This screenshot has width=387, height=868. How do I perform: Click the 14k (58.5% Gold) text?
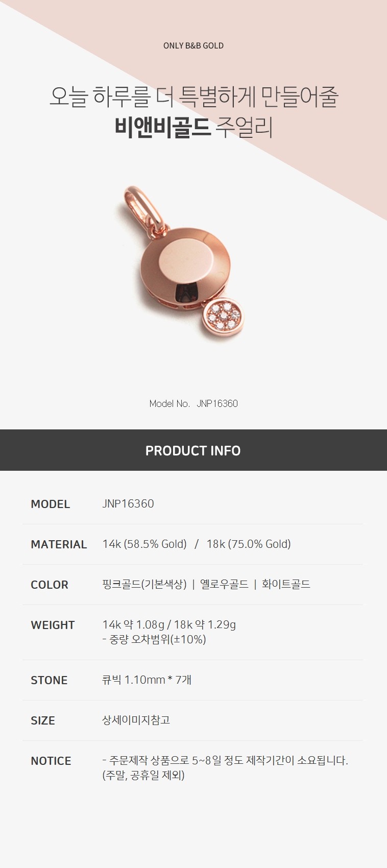pyautogui.click(x=144, y=544)
